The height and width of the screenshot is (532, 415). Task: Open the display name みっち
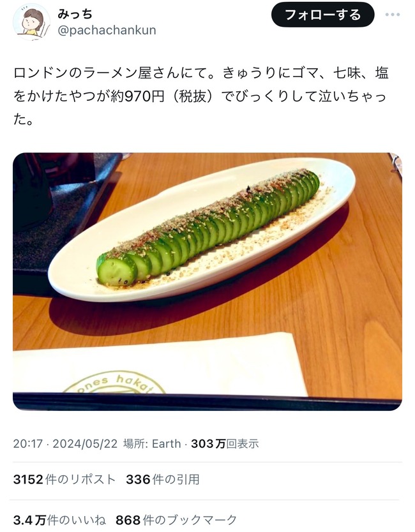75,14
